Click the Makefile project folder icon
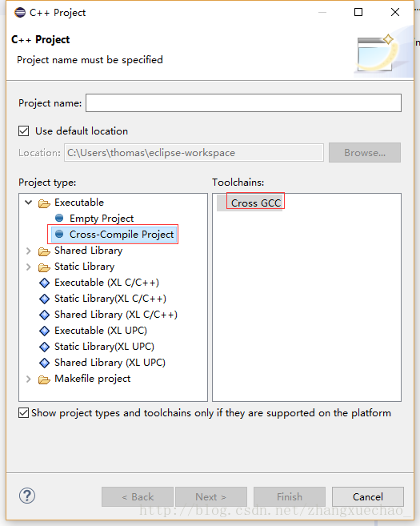The height and width of the screenshot is (526, 420). [x=44, y=379]
